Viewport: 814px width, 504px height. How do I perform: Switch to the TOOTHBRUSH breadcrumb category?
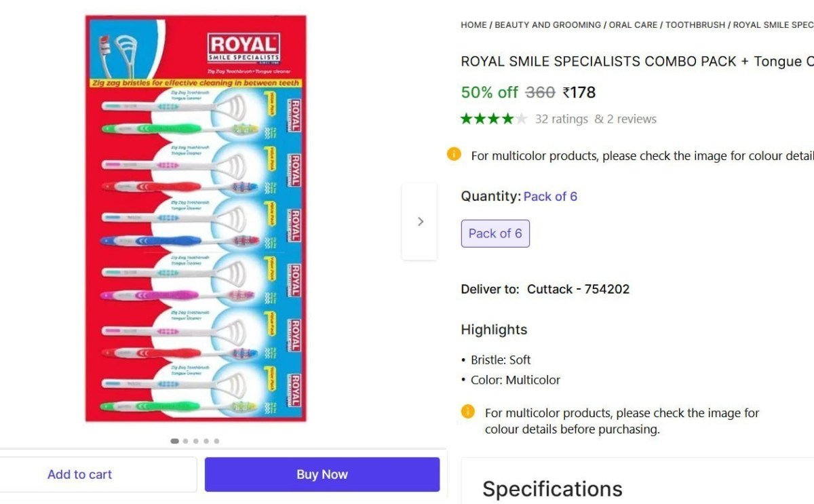coord(696,24)
